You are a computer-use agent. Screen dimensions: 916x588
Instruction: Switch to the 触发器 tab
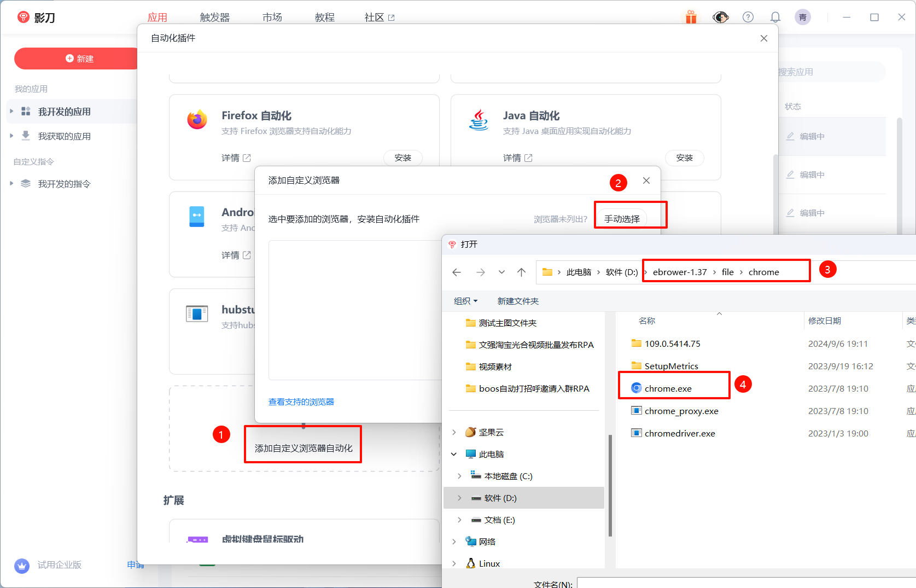[214, 18]
